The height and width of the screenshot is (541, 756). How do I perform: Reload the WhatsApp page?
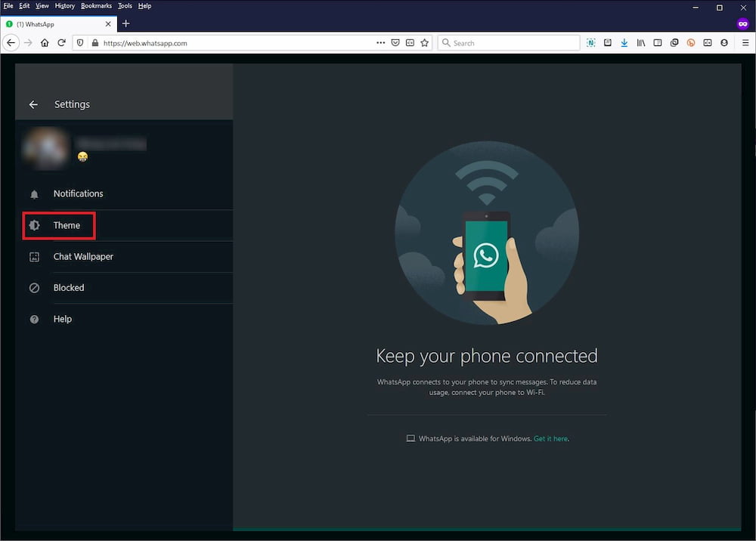[x=62, y=43]
